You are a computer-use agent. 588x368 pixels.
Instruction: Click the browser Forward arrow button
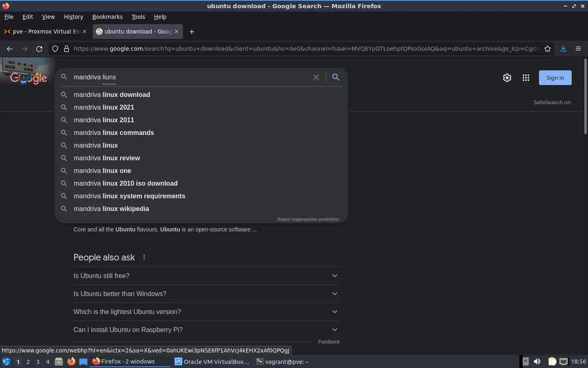tap(24, 49)
